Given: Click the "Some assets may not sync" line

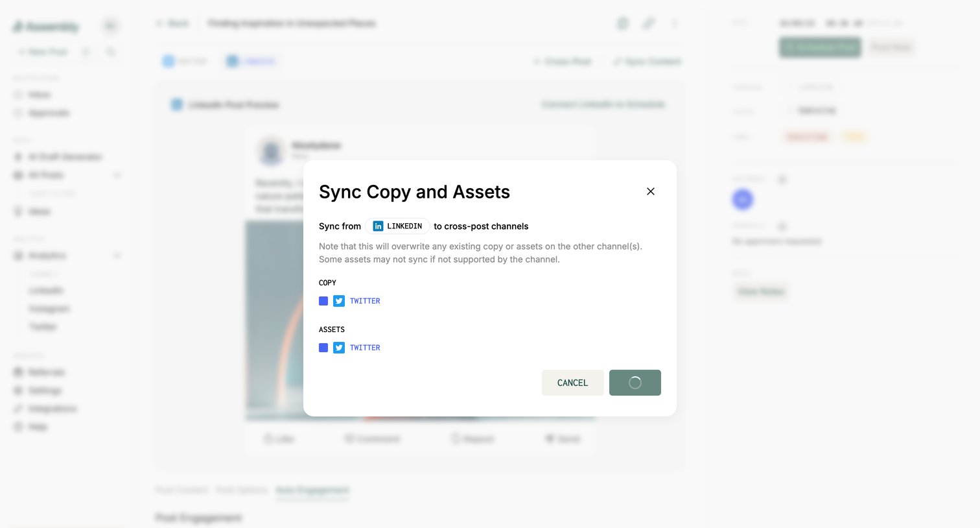Looking at the screenshot, I should (x=439, y=259).
